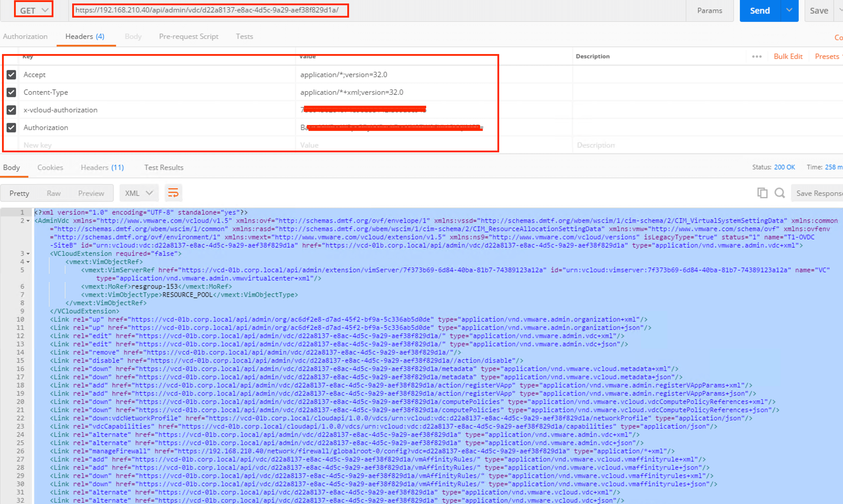Click the three-dots header options icon

[756, 56]
